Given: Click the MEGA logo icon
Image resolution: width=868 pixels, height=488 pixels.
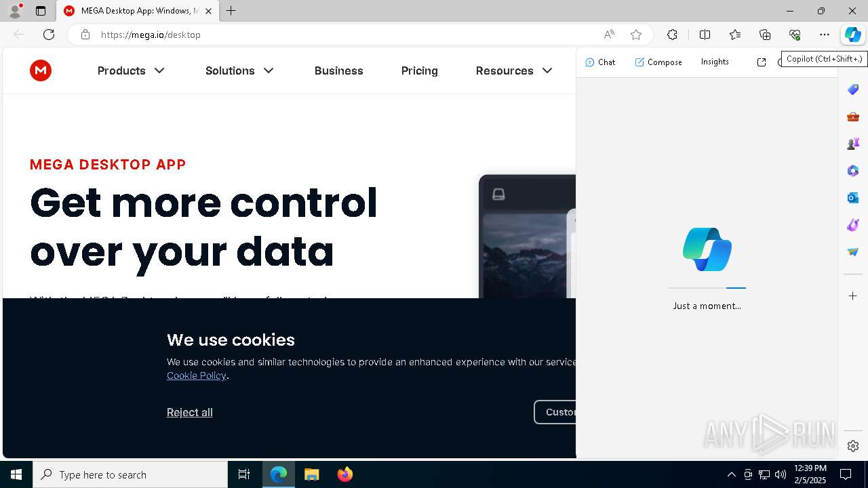Looking at the screenshot, I should point(41,70).
